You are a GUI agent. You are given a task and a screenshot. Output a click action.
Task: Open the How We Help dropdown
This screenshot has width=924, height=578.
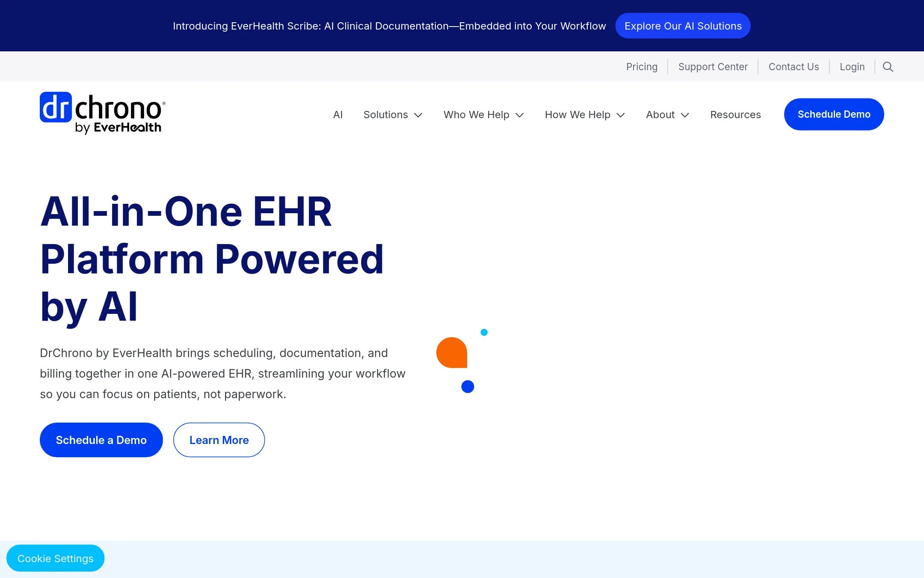point(585,115)
